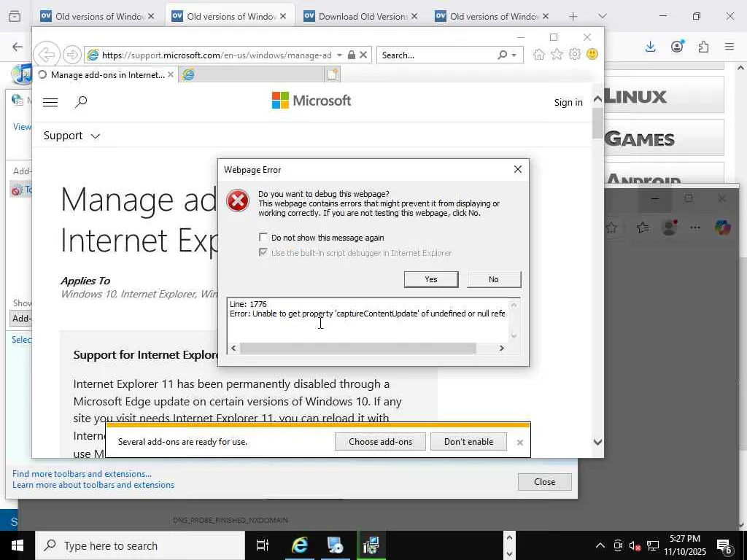Open Find more toolbars and extensions link

coord(82,474)
